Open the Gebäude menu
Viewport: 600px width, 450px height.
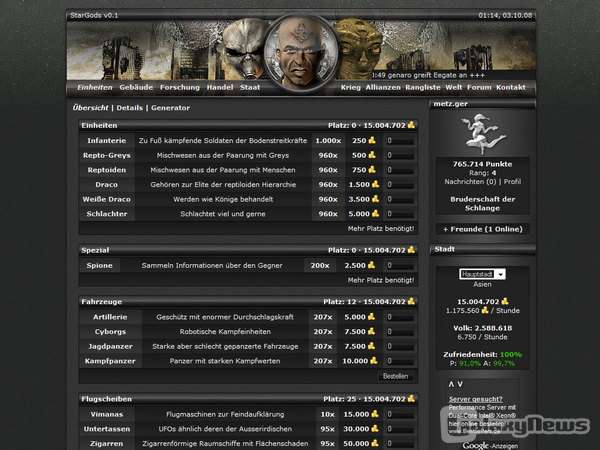[x=136, y=87]
